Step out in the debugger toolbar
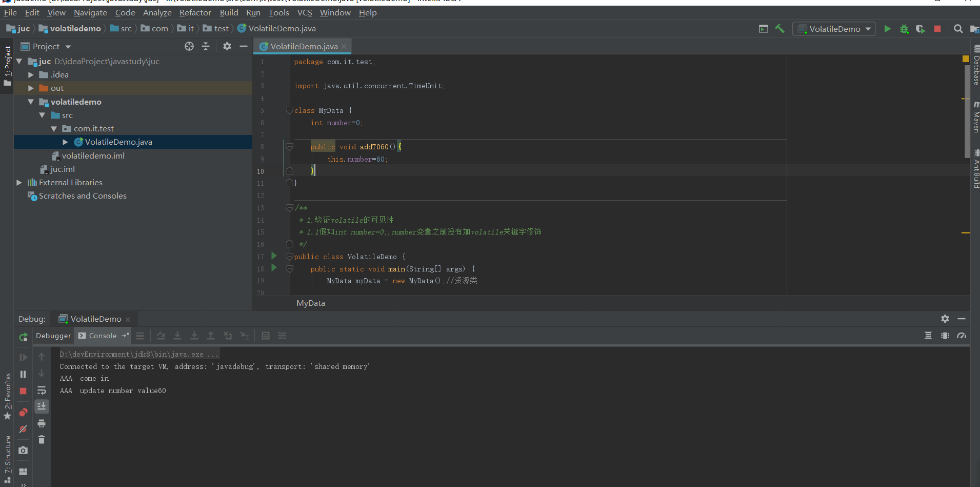The width and height of the screenshot is (980, 487). tap(210, 336)
